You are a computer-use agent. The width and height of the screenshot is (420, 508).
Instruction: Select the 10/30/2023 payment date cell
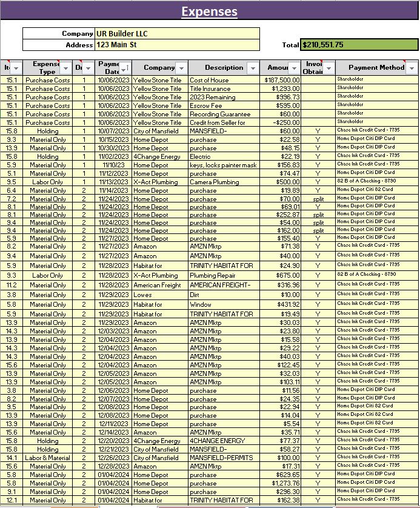[x=113, y=148]
